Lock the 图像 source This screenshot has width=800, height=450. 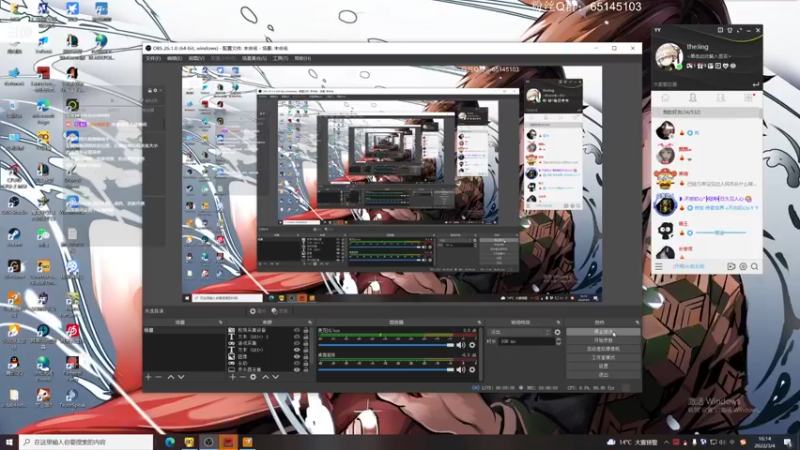(306, 357)
